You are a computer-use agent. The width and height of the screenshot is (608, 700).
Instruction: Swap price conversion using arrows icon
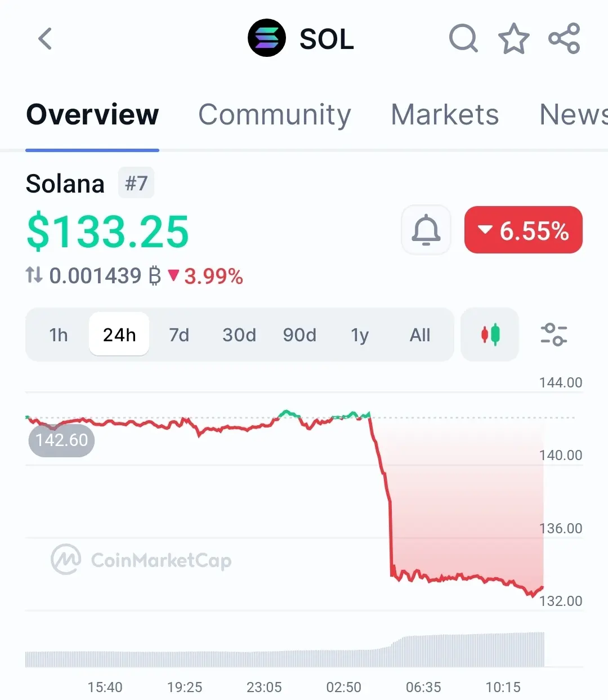point(34,275)
